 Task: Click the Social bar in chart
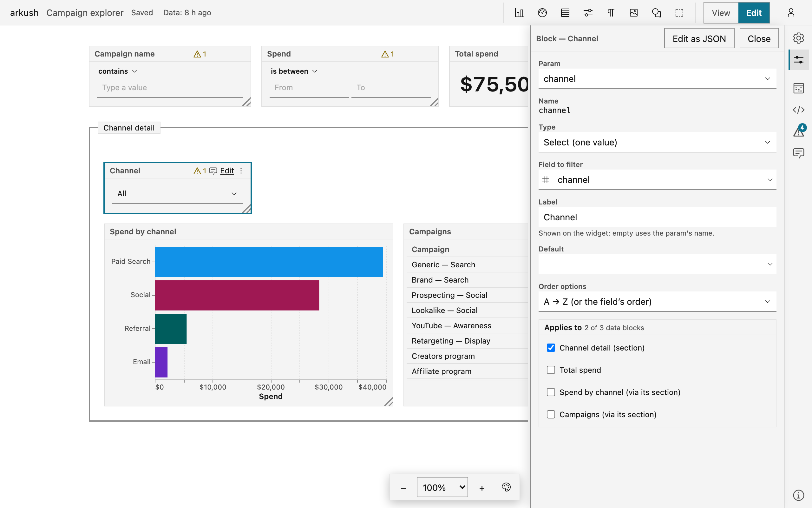point(237,295)
